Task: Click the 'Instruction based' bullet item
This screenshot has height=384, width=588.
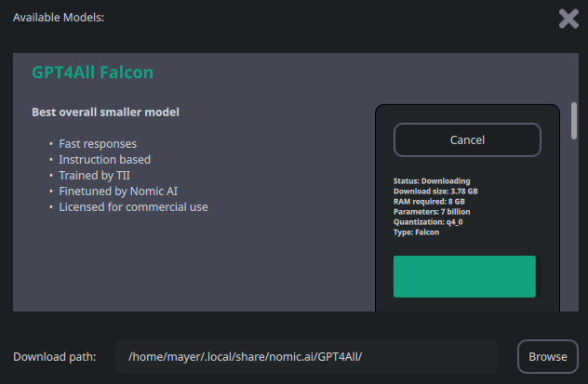Action: tap(104, 160)
